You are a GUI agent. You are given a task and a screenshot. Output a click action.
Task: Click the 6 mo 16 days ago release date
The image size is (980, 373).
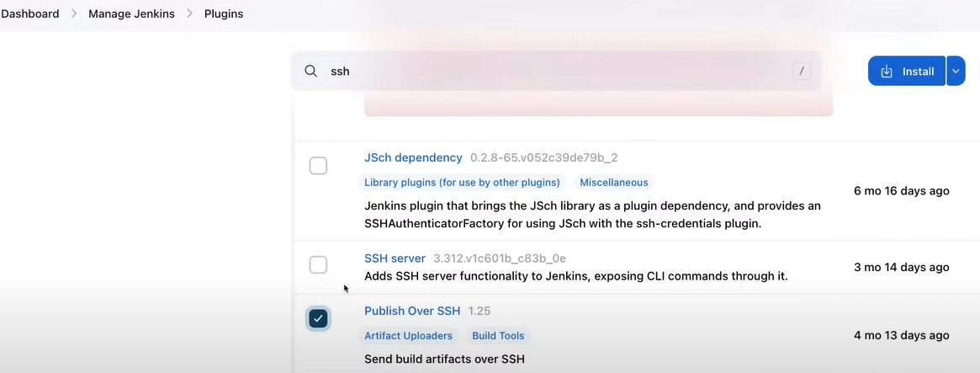click(901, 191)
